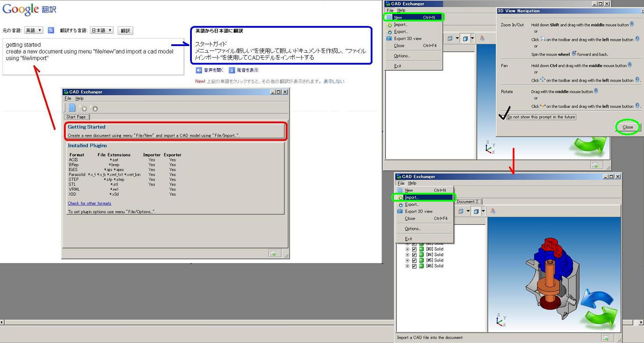Open target language dropdown 日本語
The width and height of the screenshot is (644, 343).
coord(101,30)
